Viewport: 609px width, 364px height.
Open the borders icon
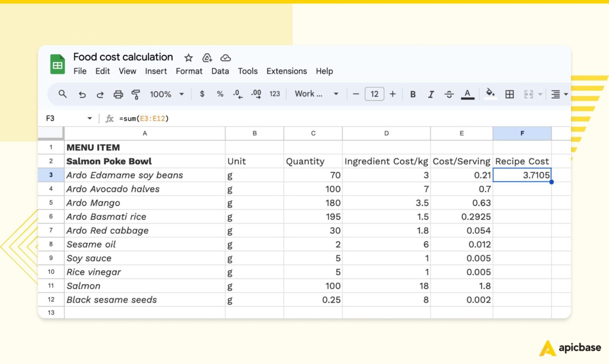pyautogui.click(x=509, y=94)
